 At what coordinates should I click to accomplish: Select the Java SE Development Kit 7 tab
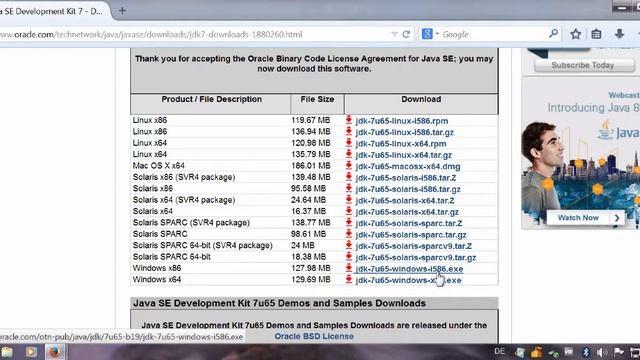(53, 11)
